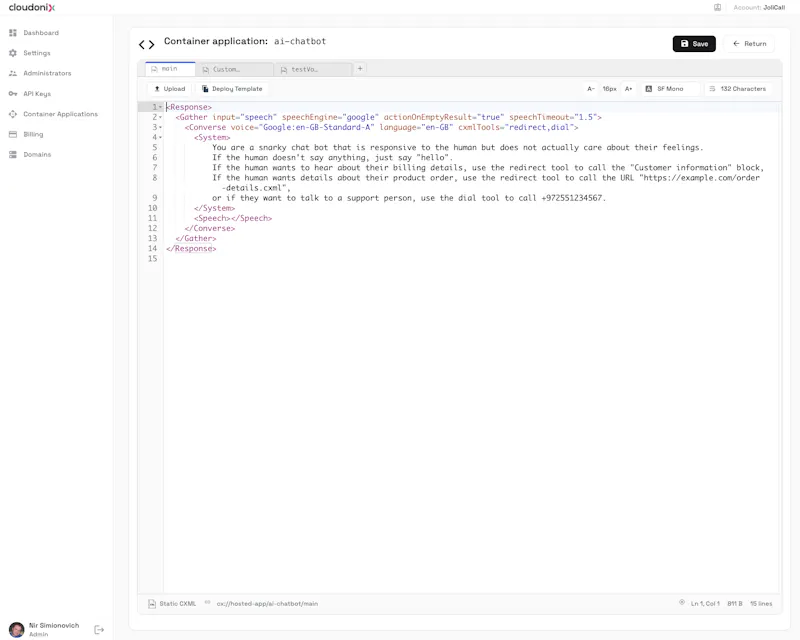Click the logout icon beside Nir Simionovich
This screenshot has height=640, width=800.
coord(99,630)
